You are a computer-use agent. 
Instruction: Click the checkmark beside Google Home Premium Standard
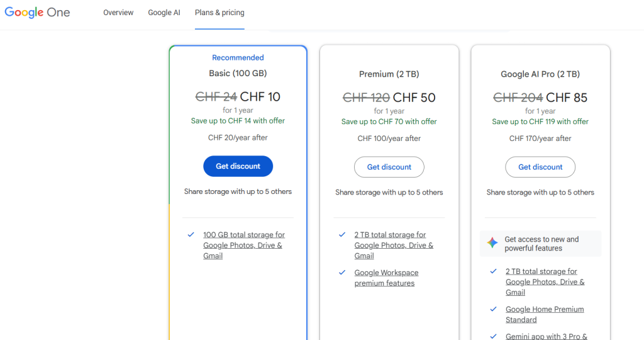click(493, 309)
